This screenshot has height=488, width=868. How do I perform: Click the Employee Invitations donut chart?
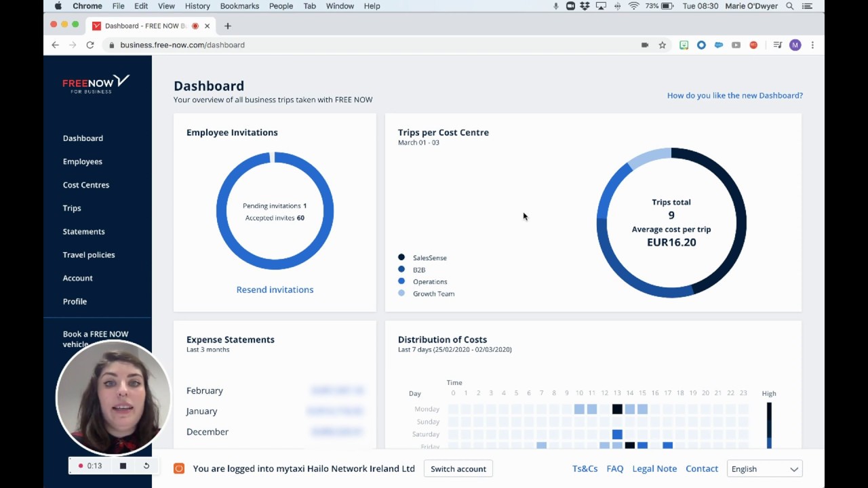[275, 211]
